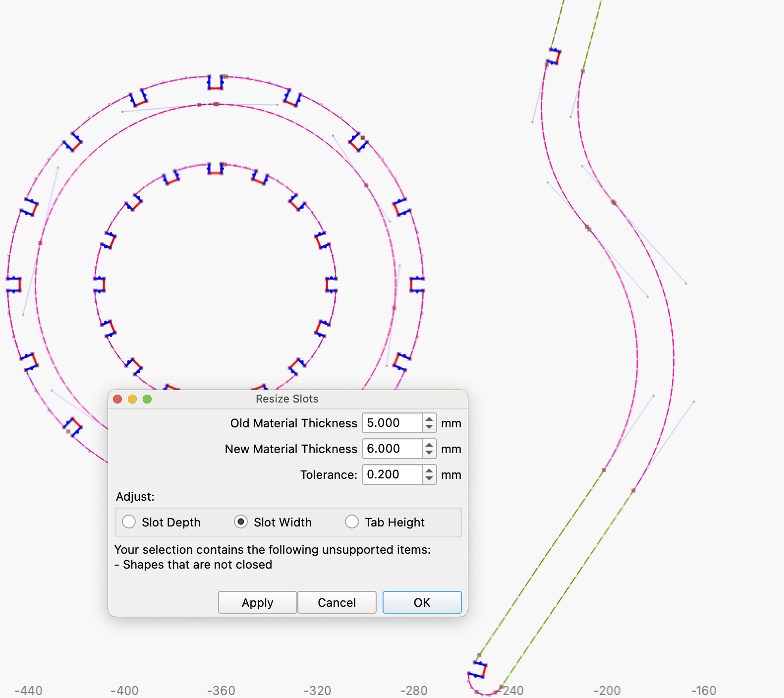Decrement New Material Thickness value
This screenshot has height=698, width=784.
tap(429, 453)
